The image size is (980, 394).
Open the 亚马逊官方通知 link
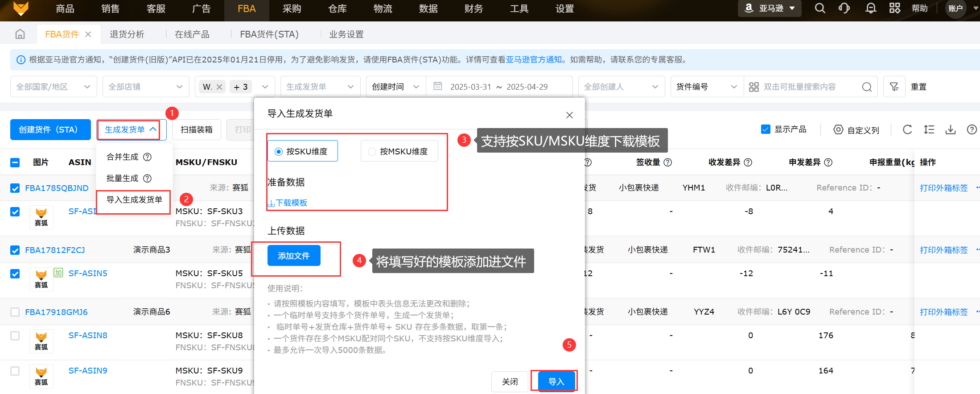click(534, 60)
